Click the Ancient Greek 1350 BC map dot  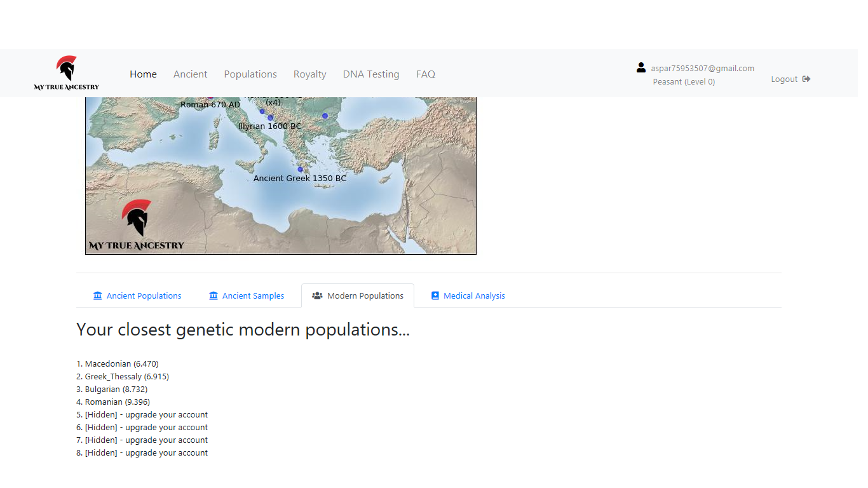point(301,169)
